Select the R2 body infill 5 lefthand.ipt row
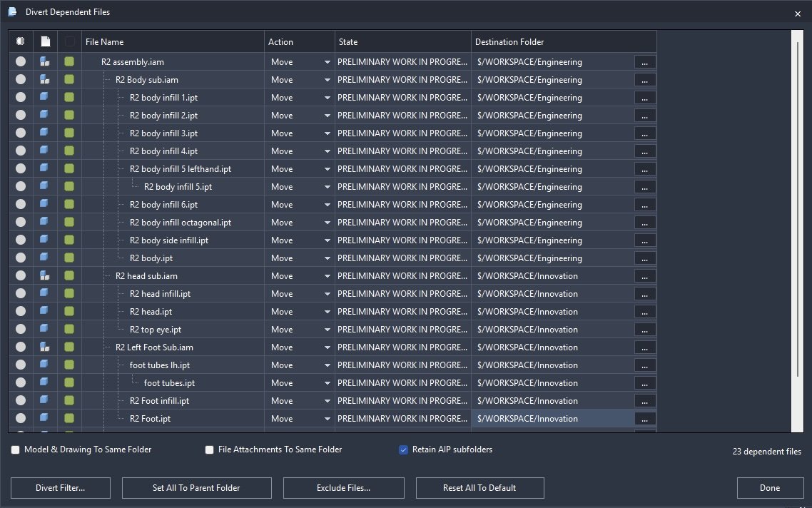This screenshot has height=508, width=812. [333, 169]
